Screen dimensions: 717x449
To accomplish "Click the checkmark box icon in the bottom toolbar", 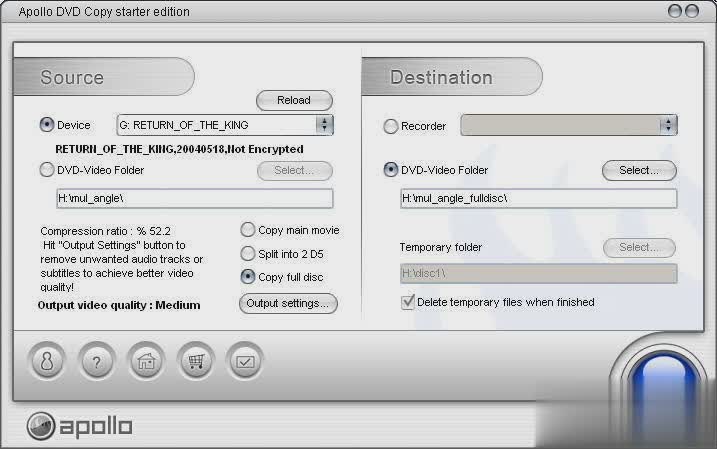I will coord(245,361).
